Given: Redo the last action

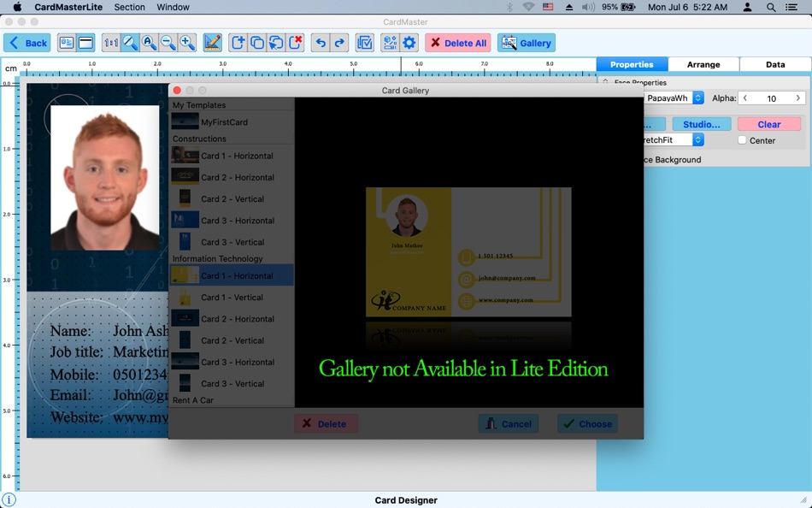Looking at the screenshot, I should [339, 43].
